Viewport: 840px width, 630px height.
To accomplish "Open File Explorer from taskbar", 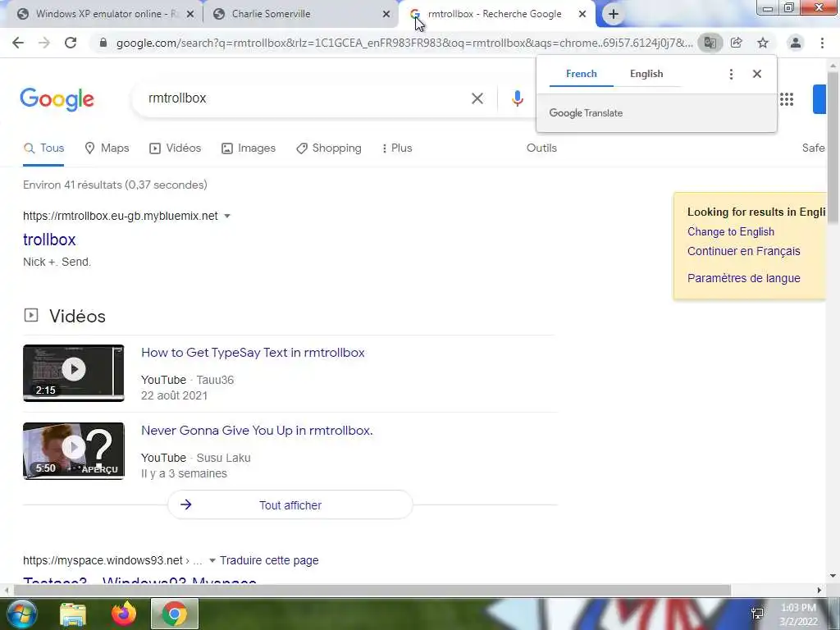I will point(73,614).
